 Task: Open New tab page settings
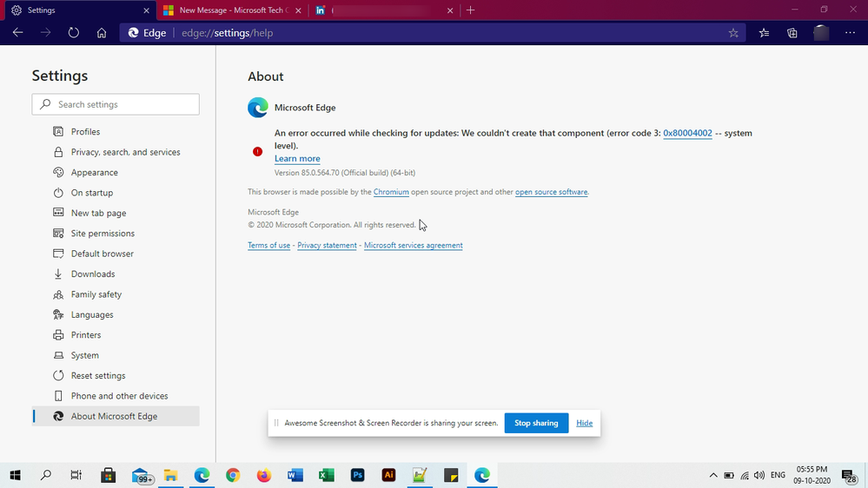click(98, 213)
